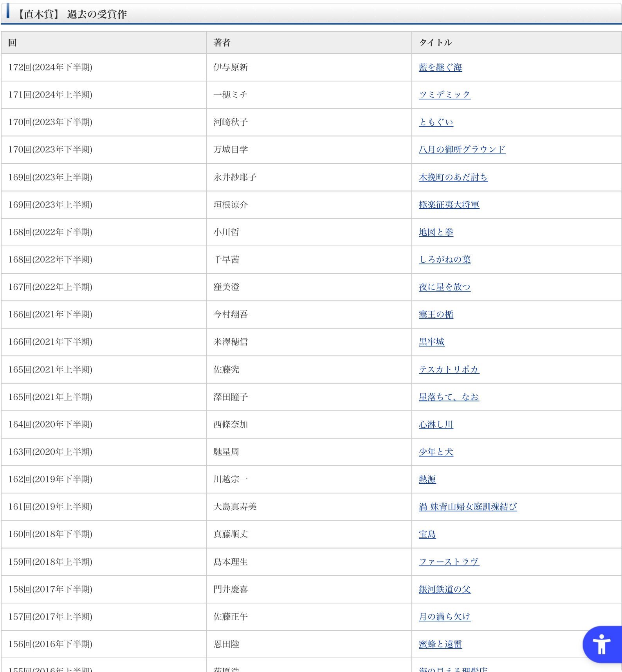Viewport: 622px width, 672px height.
Task: Select the 回 column header
Action: click(104, 43)
